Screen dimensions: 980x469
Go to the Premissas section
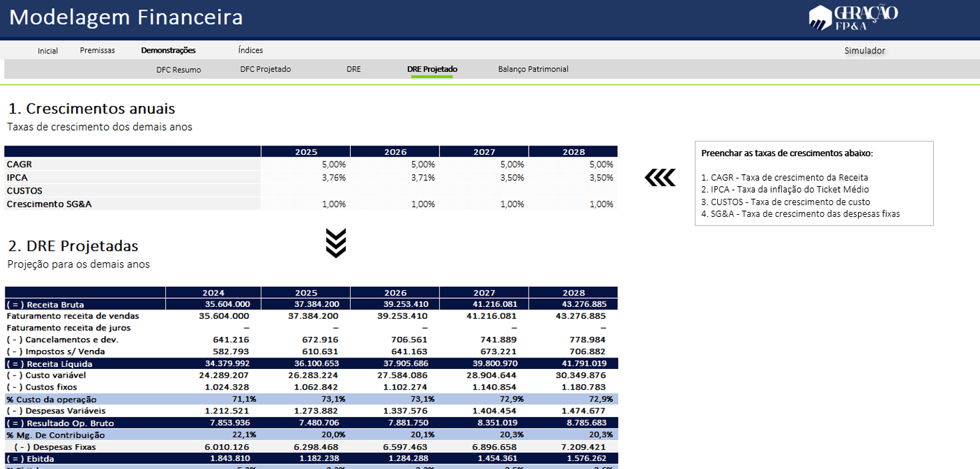click(x=97, y=51)
